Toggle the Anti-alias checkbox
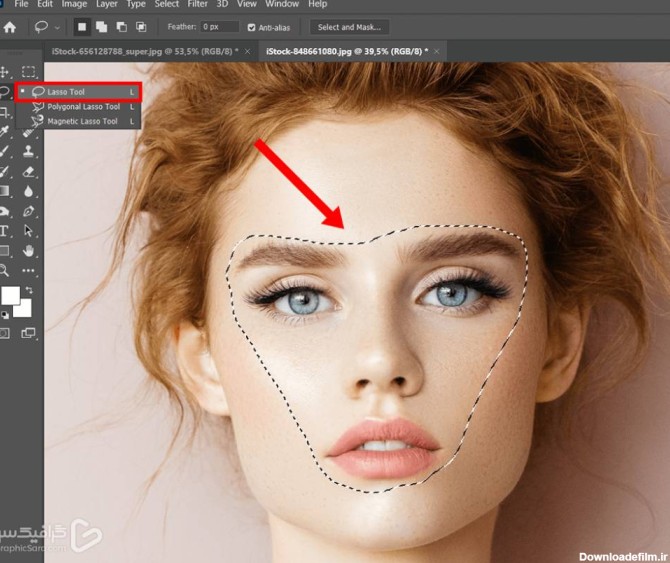The width and height of the screenshot is (670, 563). (x=251, y=27)
